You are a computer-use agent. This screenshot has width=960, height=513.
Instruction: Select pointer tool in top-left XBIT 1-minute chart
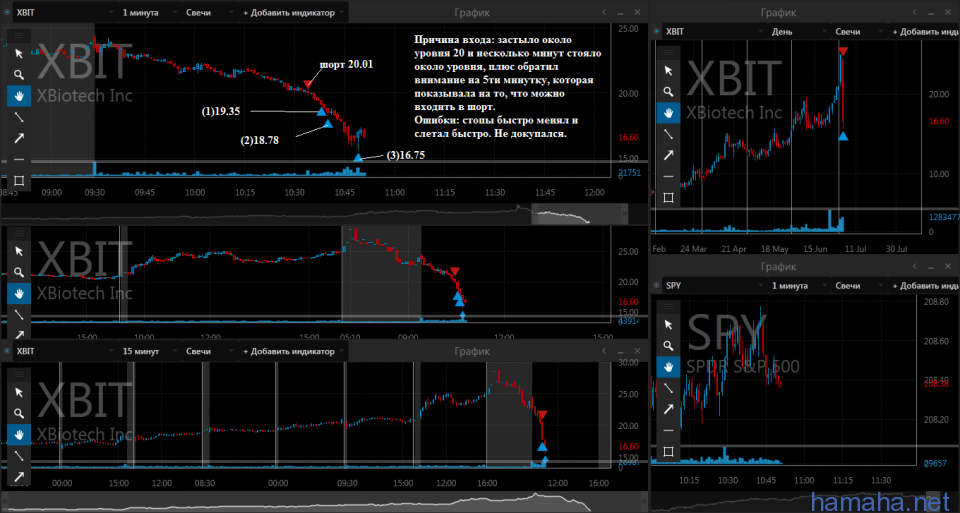[x=19, y=54]
